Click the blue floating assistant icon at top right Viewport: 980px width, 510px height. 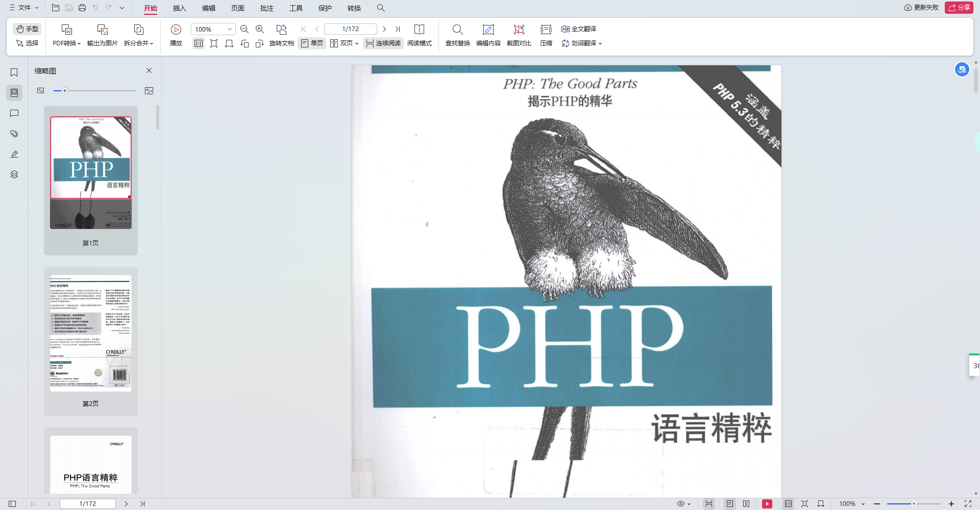click(962, 70)
